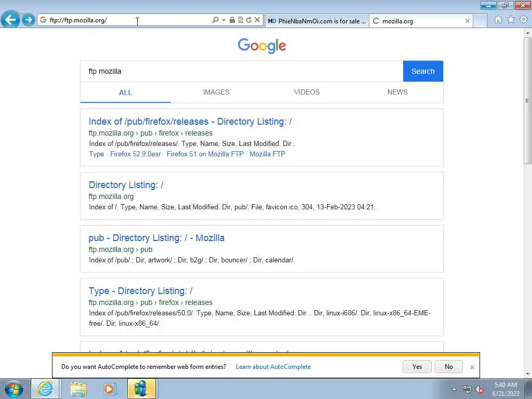Screen dimensions: 532x399
Task: Go forward with the browser Forward arrow
Action: pyautogui.click(x=29, y=20)
